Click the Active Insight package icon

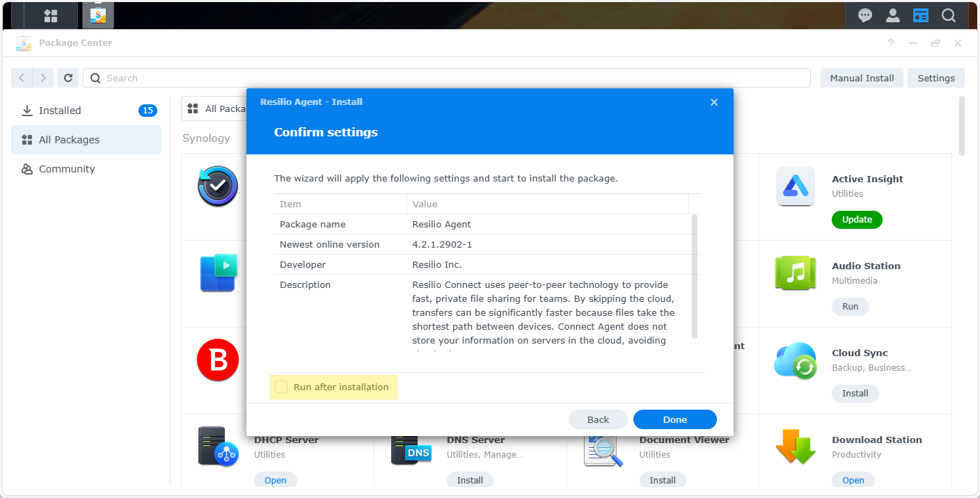(x=795, y=186)
